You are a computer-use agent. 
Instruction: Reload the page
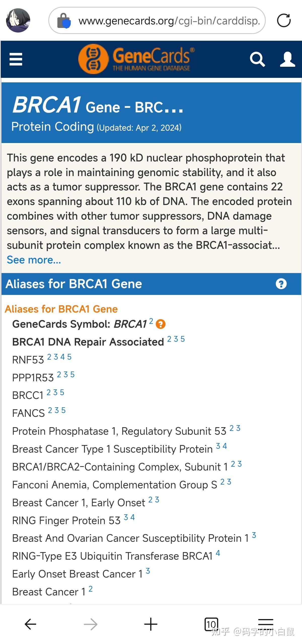pyautogui.click(x=284, y=20)
